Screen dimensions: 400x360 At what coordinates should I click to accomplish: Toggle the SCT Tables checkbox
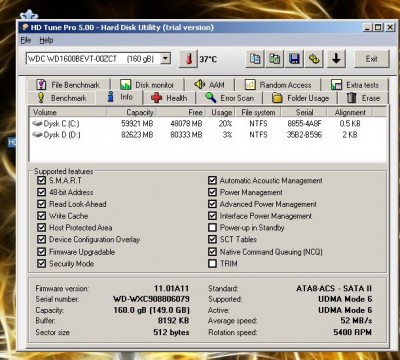pos(212,239)
